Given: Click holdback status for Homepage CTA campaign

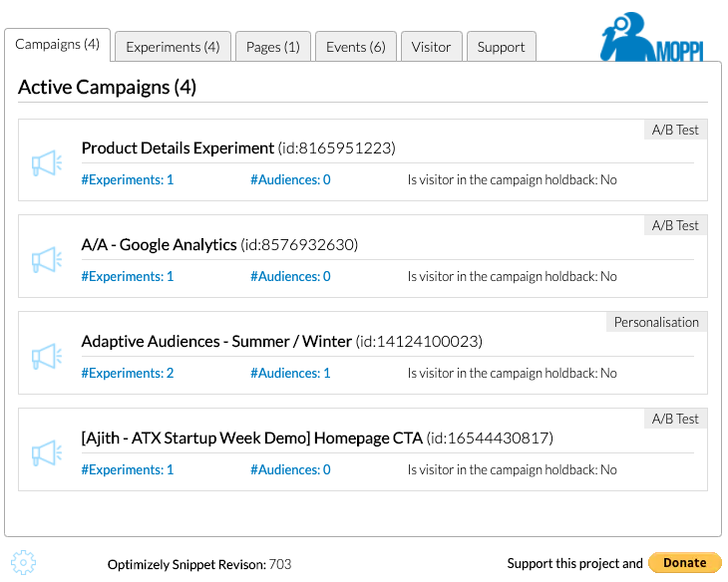Looking at the screenshot, I should (x=513, y=469).
